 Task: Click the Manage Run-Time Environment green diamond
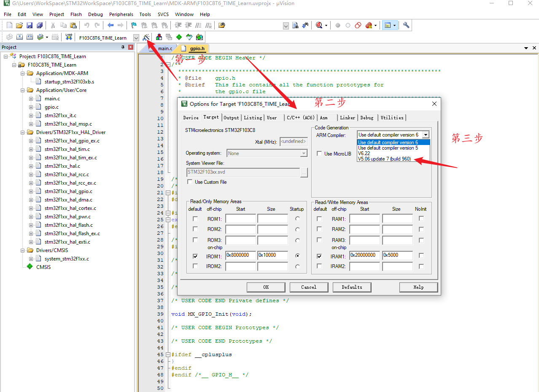179,38
